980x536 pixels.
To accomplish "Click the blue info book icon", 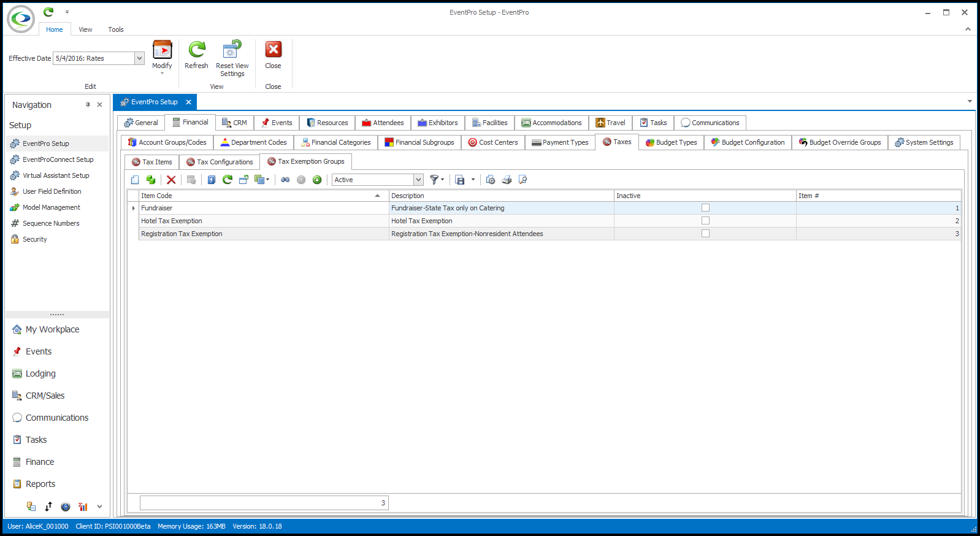I will pos(212,180).
